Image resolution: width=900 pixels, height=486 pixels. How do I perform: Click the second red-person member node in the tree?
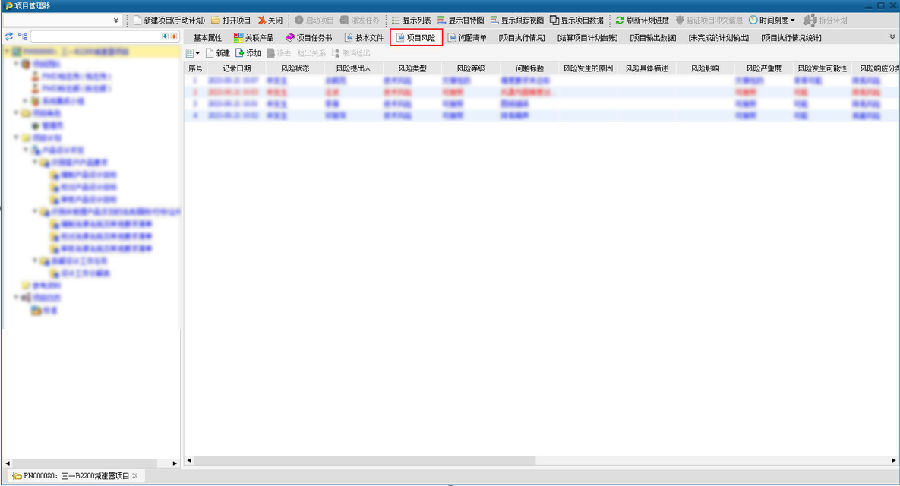point(71,88)
